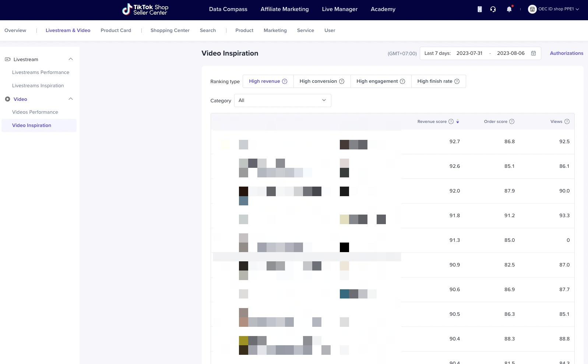This screenshot has width=588, height=364.
Task: Sort by Revenue score arrow
Action: [458, 122]
